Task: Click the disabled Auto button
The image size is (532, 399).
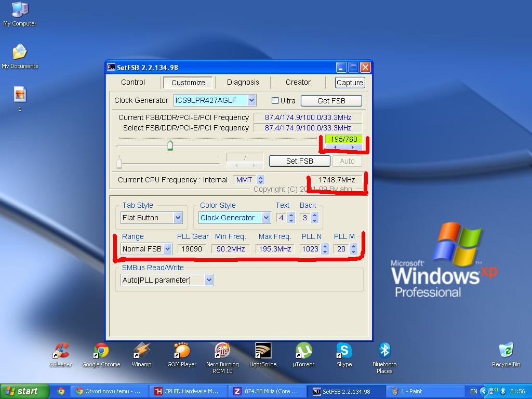Action: point(347,161)
